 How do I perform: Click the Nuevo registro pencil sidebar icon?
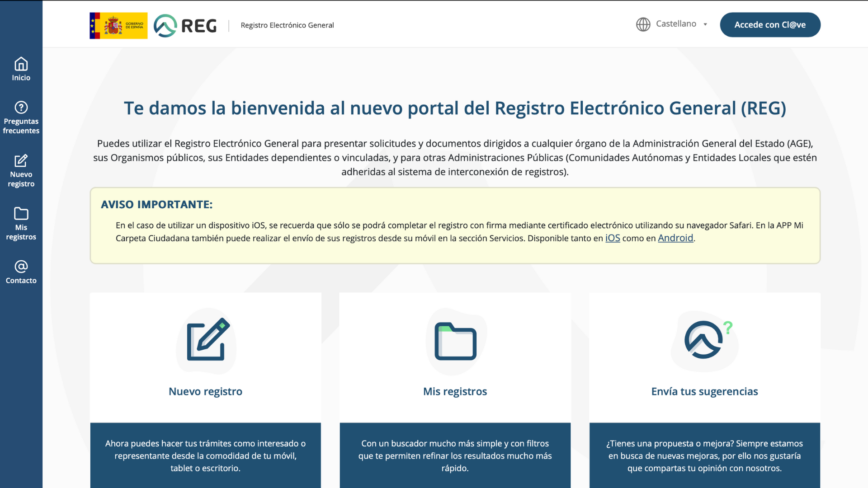pyautogui.click(x=21, y=160)
